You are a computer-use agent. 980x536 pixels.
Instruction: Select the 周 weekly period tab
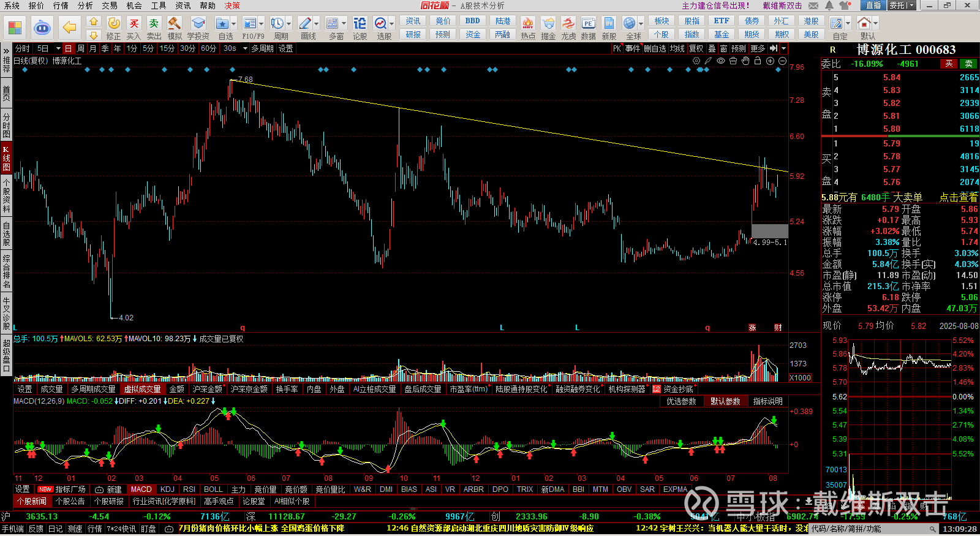[x=81, y=48]
